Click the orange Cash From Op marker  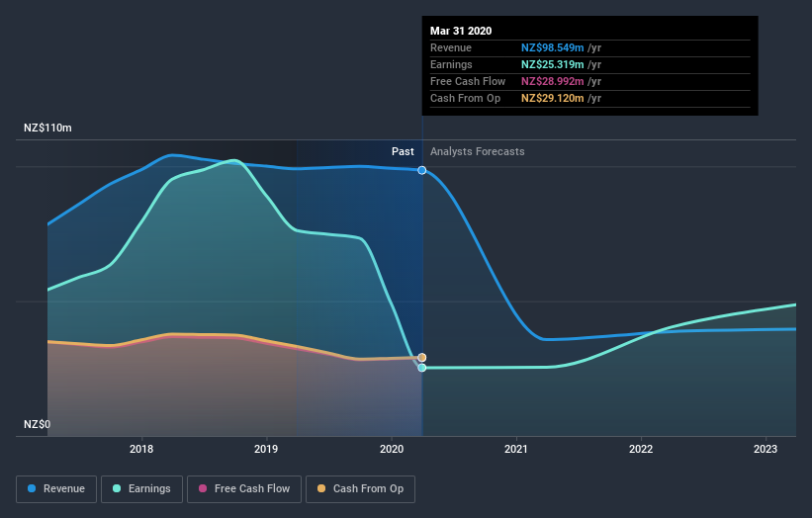(422, 358)
